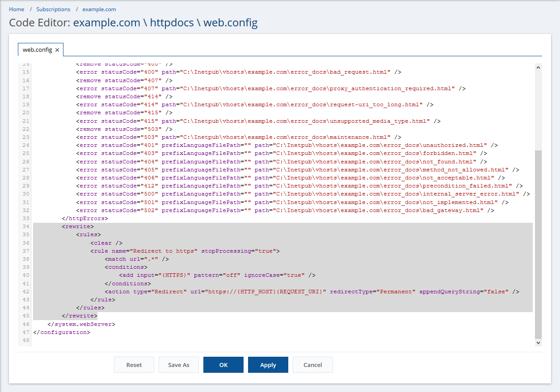Click the scrollbar down arrow
This screenshot has width=560, height=392.
point(538,342)
